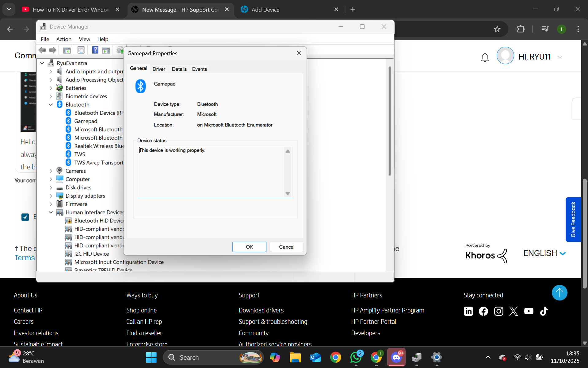
Task: Bookmark this page with the star icon
Action: (x=497, y=29)
